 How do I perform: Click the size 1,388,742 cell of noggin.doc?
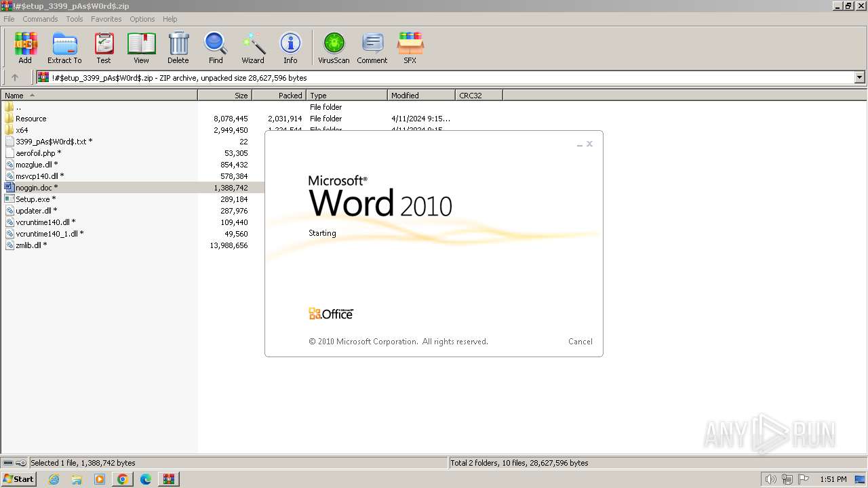[x=231, y=188]
